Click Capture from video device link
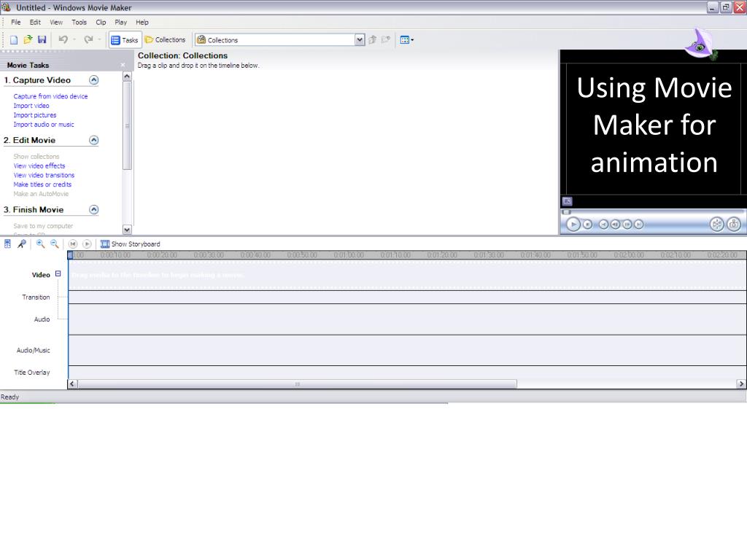The image size is (747, 560). pyautogui.click(x=50, y=96)
